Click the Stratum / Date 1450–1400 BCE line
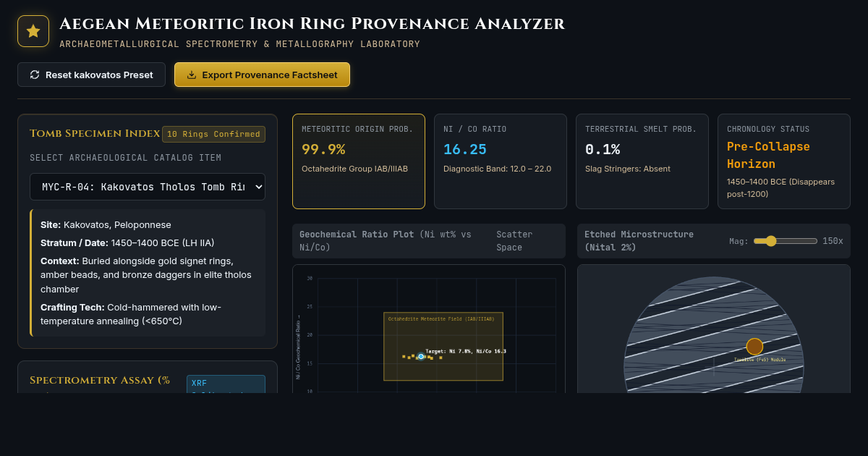Image resolution: width=868 pixels, height=456 pixels. [x=127, y=242]
